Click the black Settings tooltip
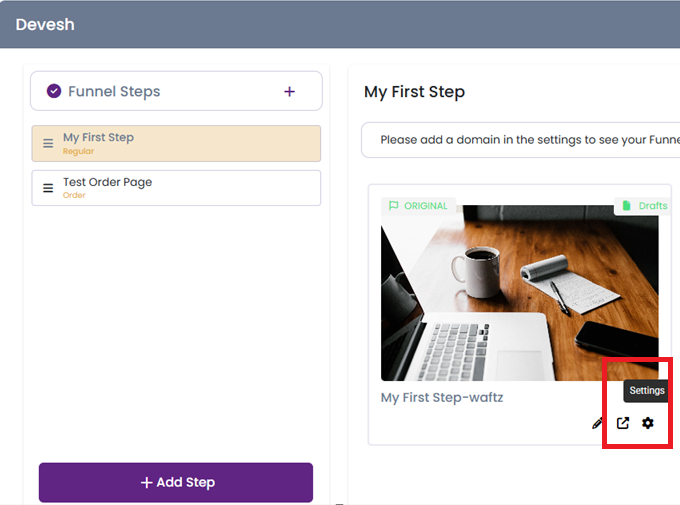Screen dimensions: 680x505 pyautogui.click(x=647, y=391)
